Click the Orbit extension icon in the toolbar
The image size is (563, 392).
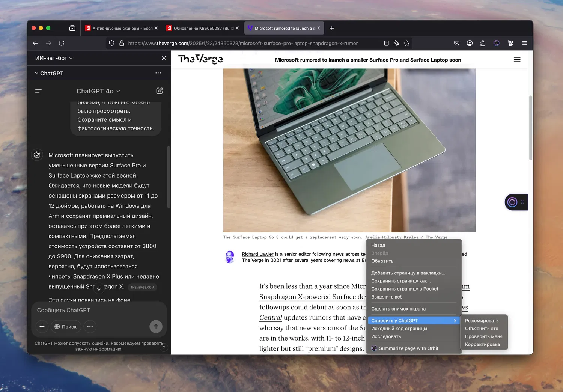coord(496,43)
